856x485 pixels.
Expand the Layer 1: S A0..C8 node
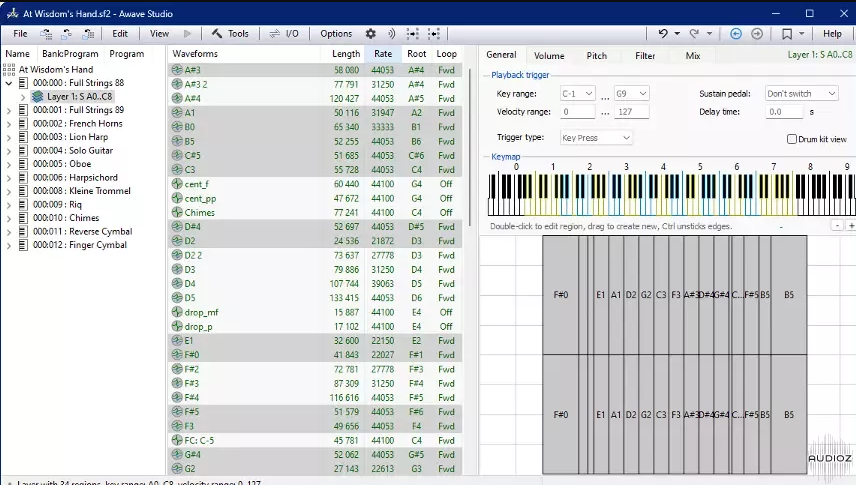pyautogui.click(x=23, y=97)
